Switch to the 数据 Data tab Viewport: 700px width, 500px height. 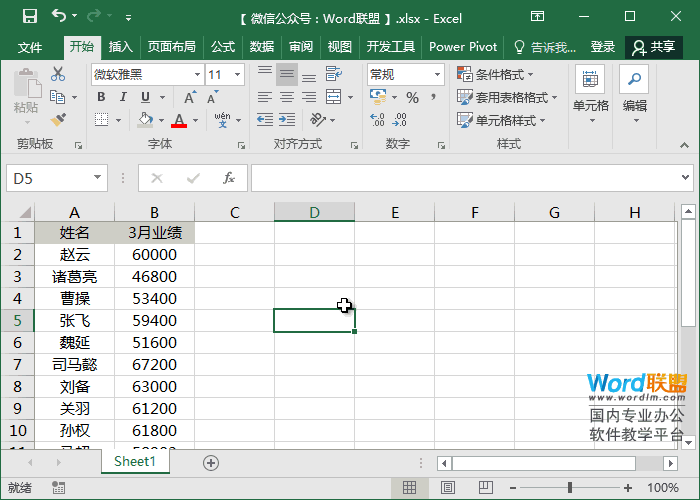[262, 47]
